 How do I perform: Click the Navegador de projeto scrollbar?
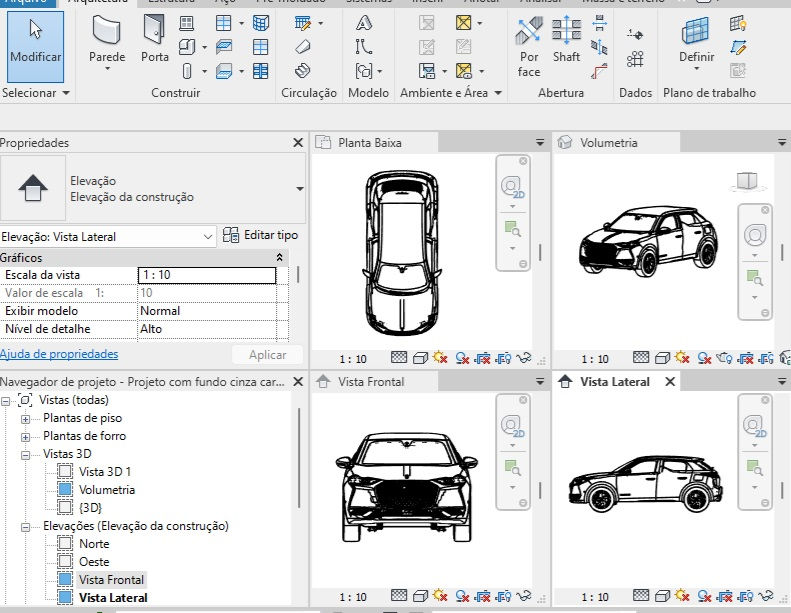[299, 458]
